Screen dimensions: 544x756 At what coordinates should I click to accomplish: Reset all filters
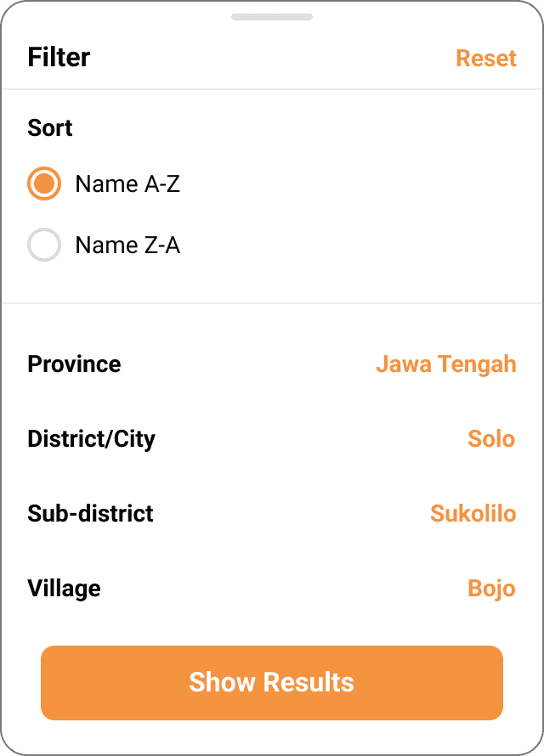click(x=486, y=59)
